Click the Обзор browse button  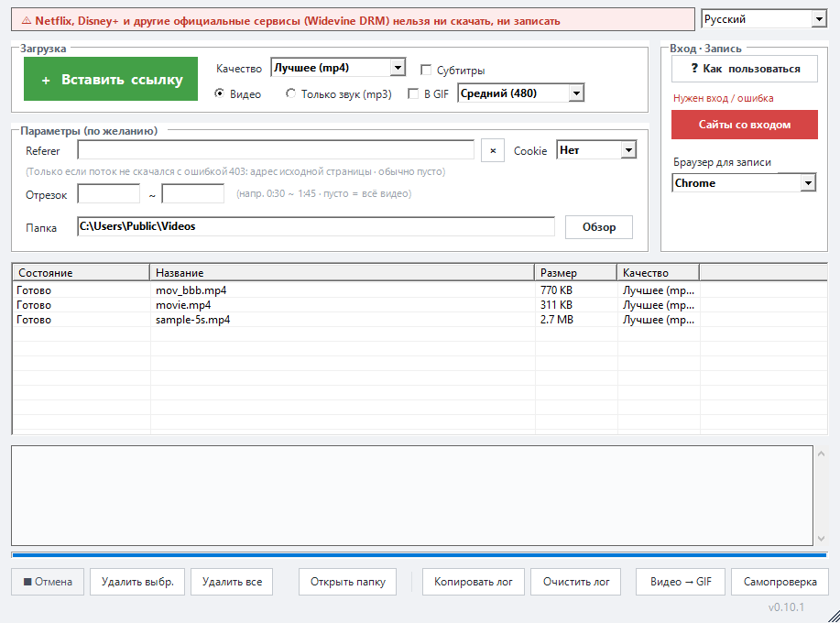(599, 227)
